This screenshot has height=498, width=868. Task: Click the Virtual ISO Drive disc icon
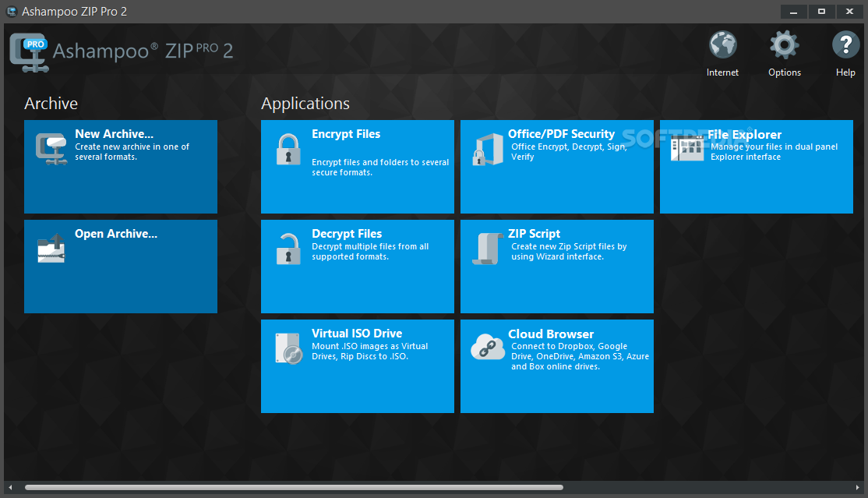click(x=289, y=348)
